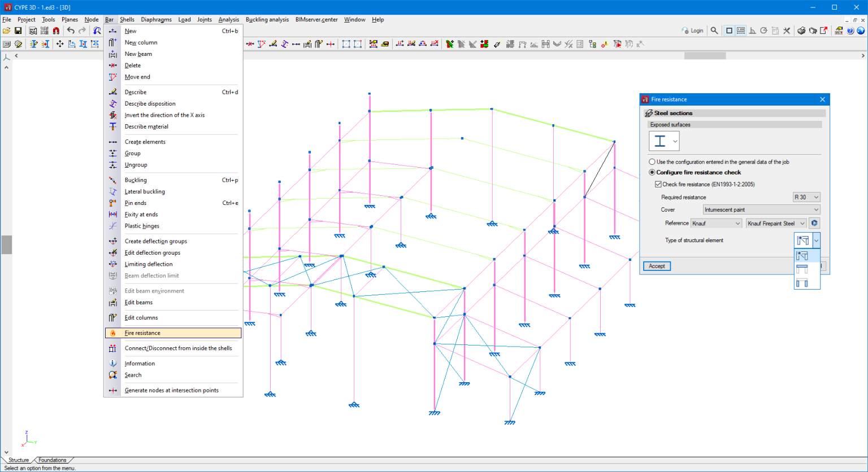Screen dimensions: 868x472
Task: Click the four-arrow move icon in toolbar
Action: point(60,44)
